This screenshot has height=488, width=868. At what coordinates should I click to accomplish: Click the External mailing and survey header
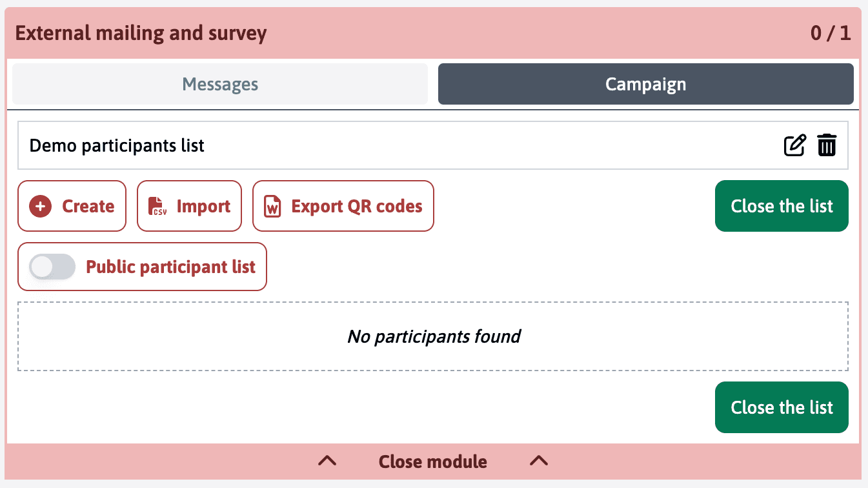coord(141,34)
